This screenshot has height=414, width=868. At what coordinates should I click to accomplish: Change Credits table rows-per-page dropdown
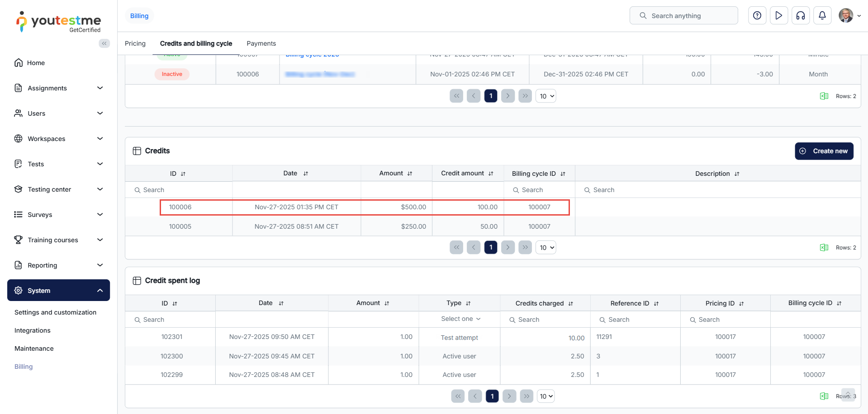[x=546, y=248]
